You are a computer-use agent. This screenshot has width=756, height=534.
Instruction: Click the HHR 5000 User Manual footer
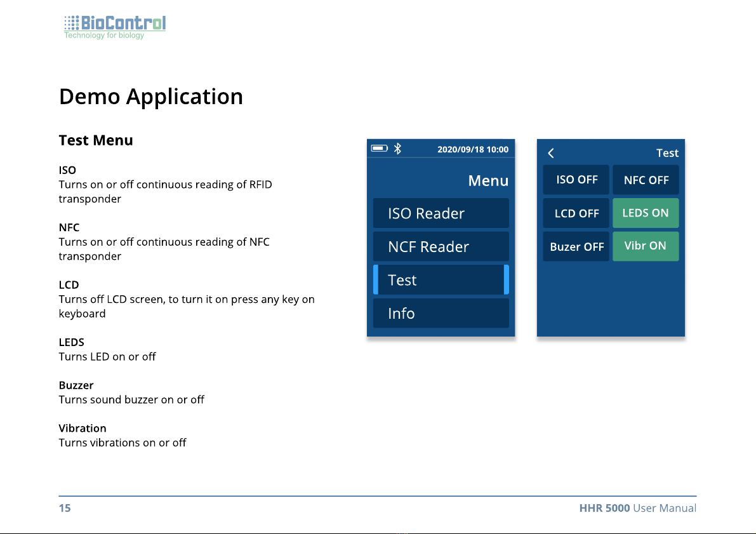[638, 508]
